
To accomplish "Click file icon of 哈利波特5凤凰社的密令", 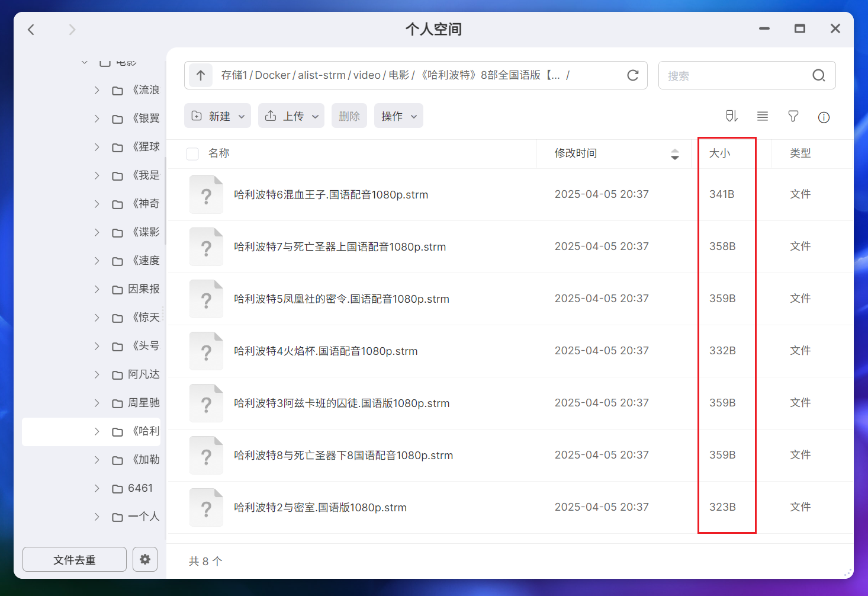I will (206, 299).
